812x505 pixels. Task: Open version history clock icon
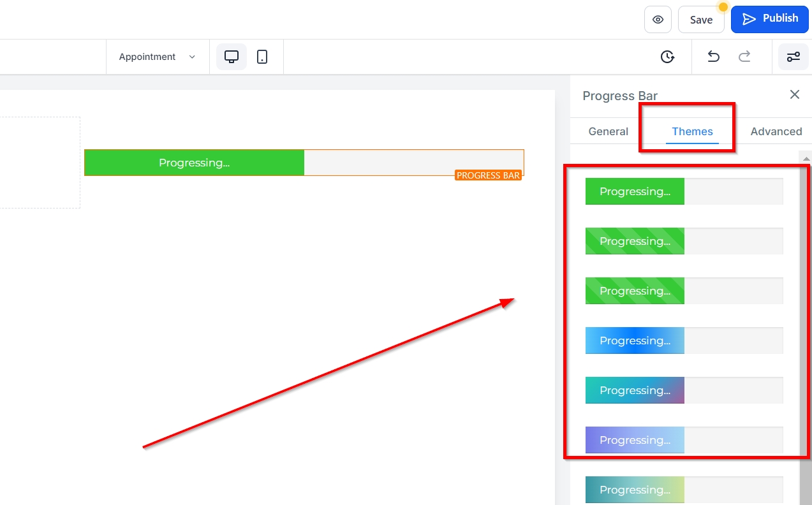coord(667,57)
